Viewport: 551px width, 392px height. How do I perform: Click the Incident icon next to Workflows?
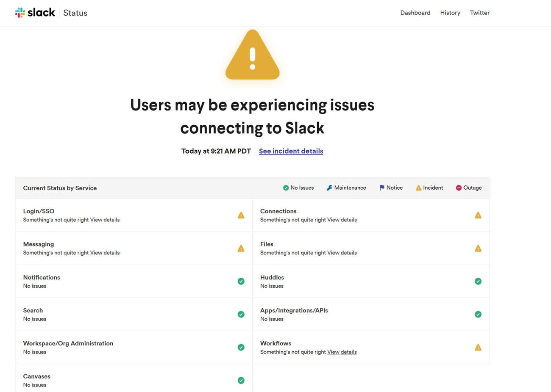pos(478,347)
